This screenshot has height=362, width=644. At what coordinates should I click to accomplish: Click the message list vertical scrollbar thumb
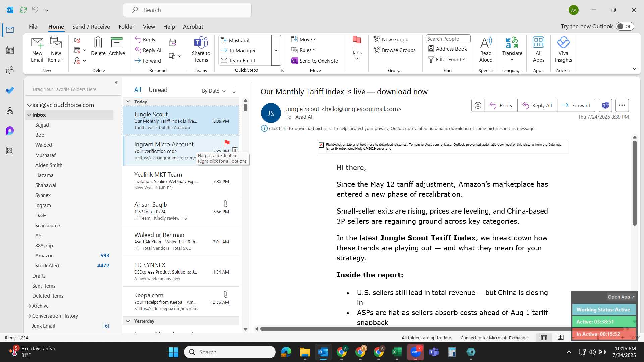click(x=245, y=107)
